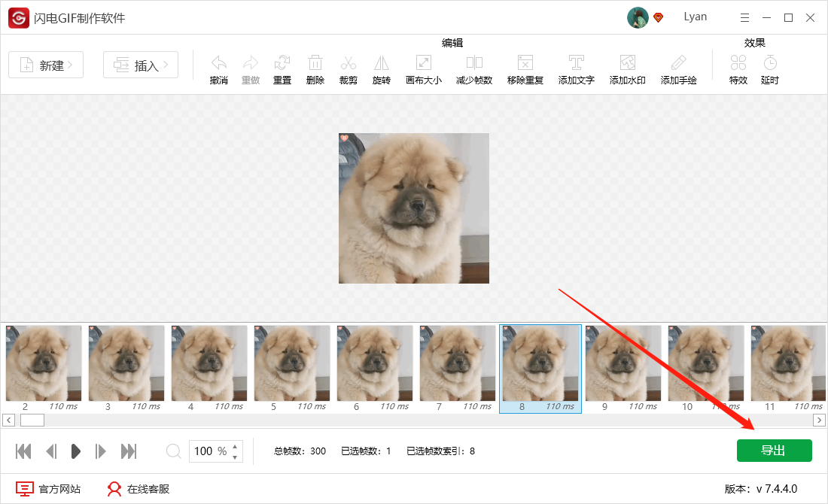Open the 延时 (Delay) setting
The image size is (828, 504).
[x=769, y=66]
